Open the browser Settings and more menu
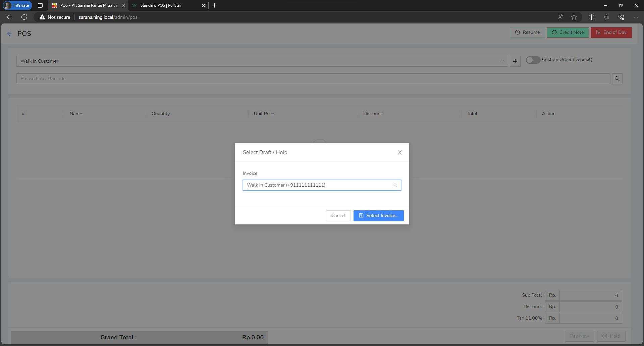Screen dimensions: 644x346 coord(636,17)
